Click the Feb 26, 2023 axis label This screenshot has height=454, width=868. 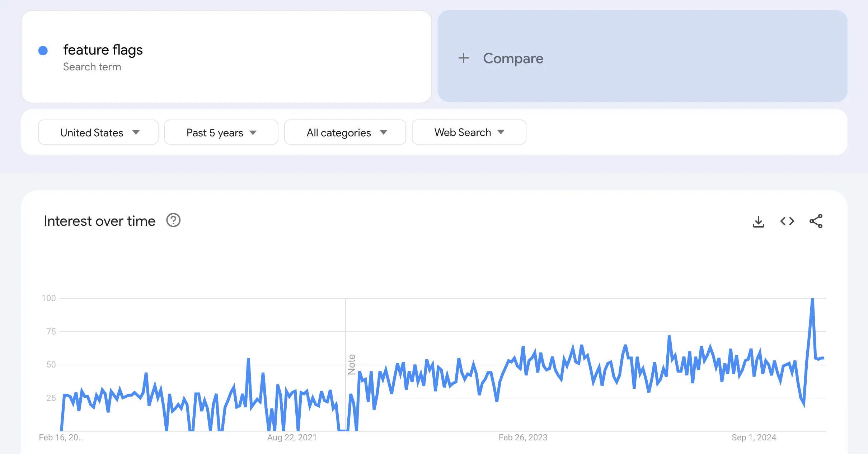click(523, 437)
